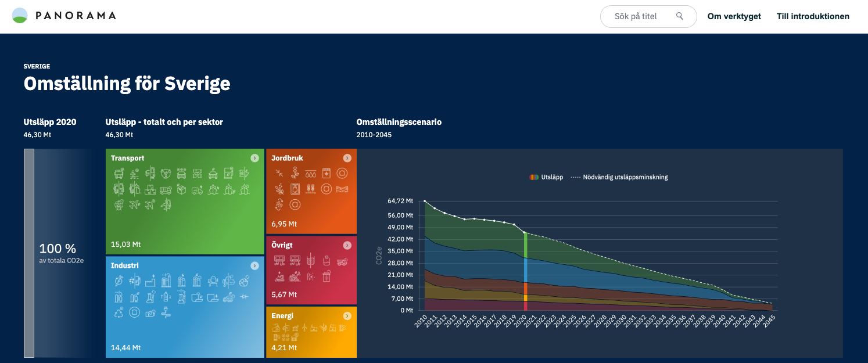Click the 2045 label on the year axis
This screenshot has height=363, width=868.
[x=769, y=322]
